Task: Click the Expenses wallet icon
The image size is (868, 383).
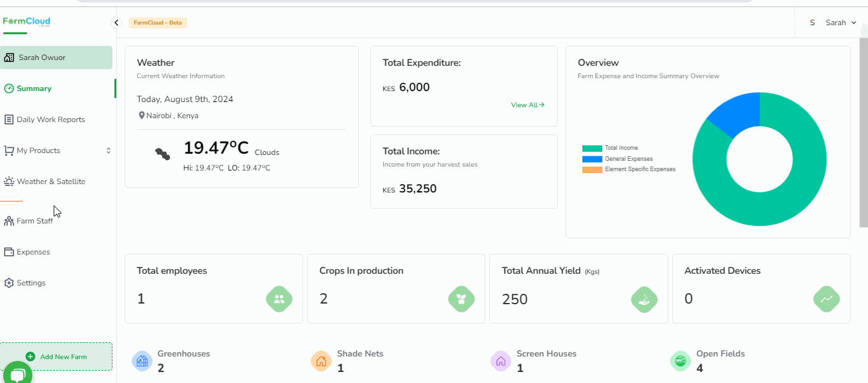Action: [x=9, y=252]
